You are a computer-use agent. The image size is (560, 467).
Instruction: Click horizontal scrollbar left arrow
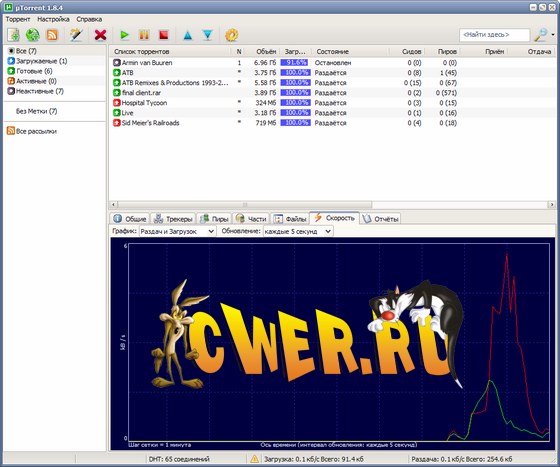pos(114,205)
